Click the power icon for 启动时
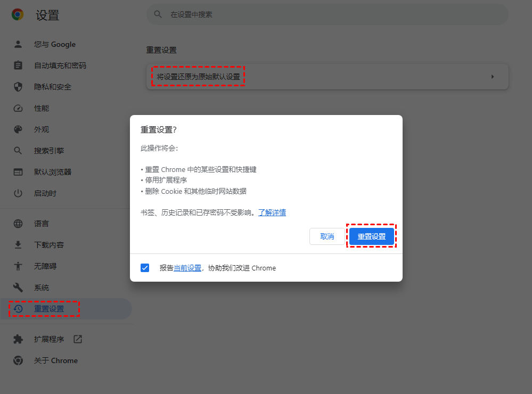Viewport: 532px width, 394px height. pyautogui.click(x=18, y=193)
